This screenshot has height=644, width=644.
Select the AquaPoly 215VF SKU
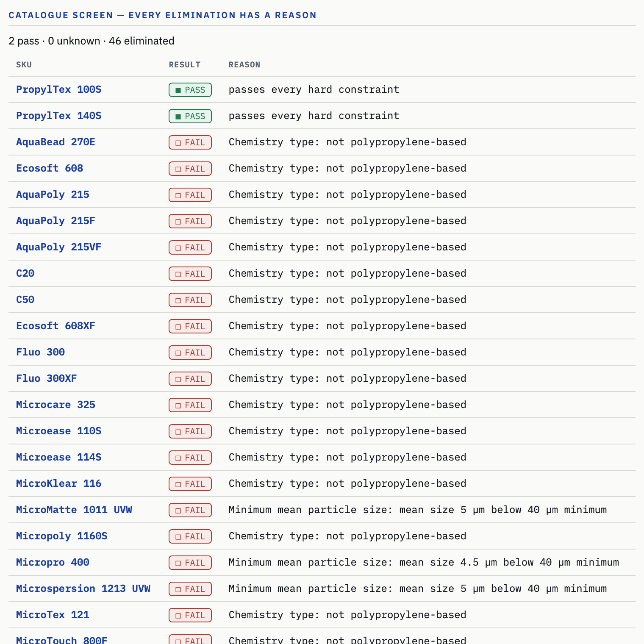click(x=58, y=247)
